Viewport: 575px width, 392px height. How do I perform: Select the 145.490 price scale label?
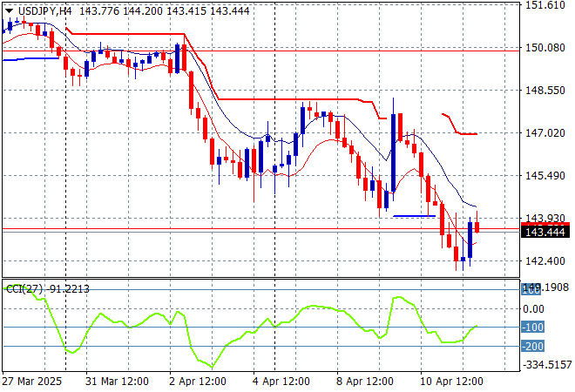click(x=545, y=176)
